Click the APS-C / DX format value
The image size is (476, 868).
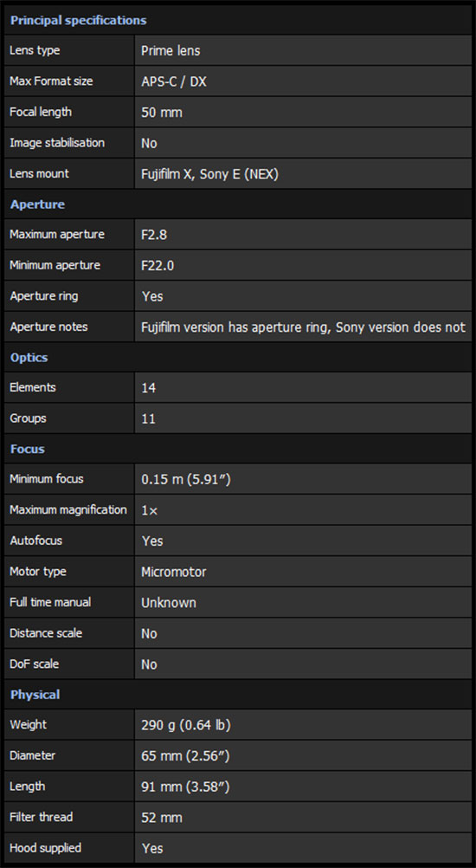pyautogui.click(x=174, y=81)
